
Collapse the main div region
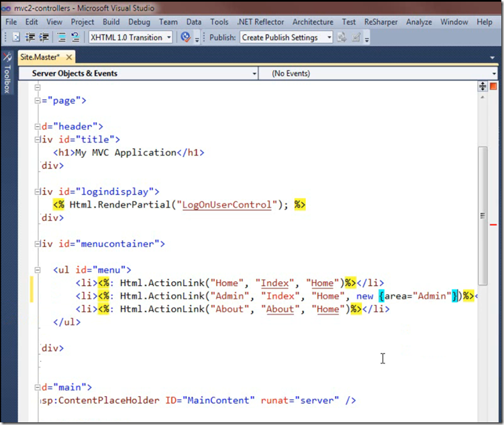click(38, 387)
